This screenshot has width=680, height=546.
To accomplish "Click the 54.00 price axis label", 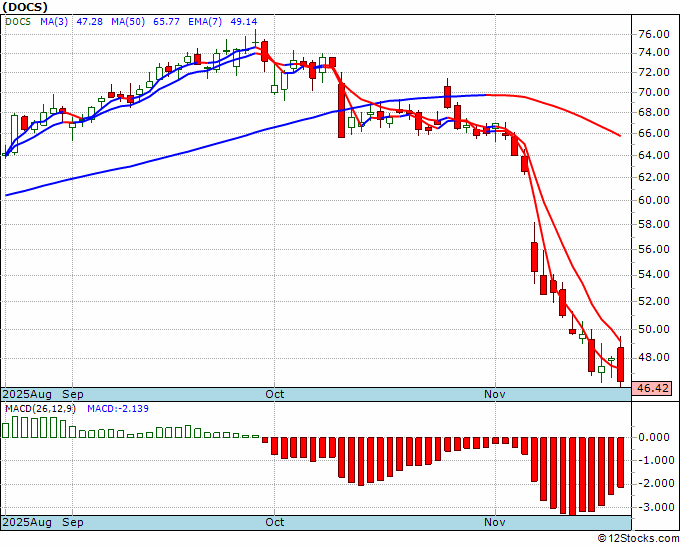I will point(654,274).
